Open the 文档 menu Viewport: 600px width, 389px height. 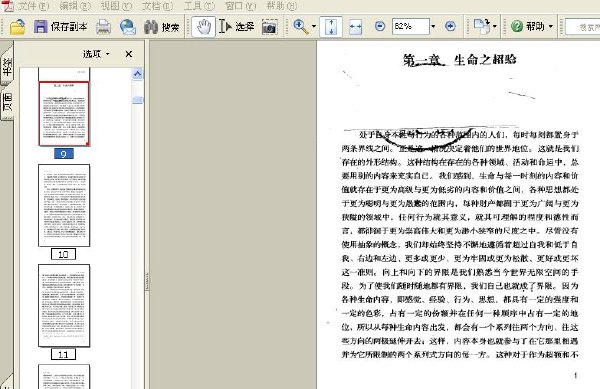pyautogui.click(x=157, y=5)
